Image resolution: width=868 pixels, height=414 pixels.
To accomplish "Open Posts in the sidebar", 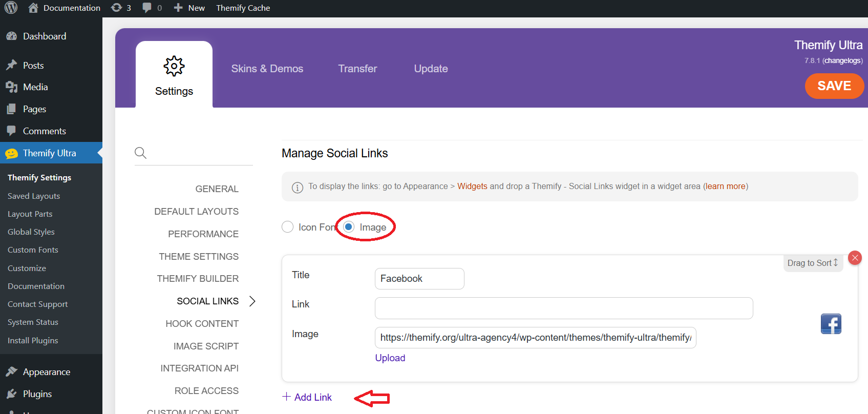I will coord(33,66).
